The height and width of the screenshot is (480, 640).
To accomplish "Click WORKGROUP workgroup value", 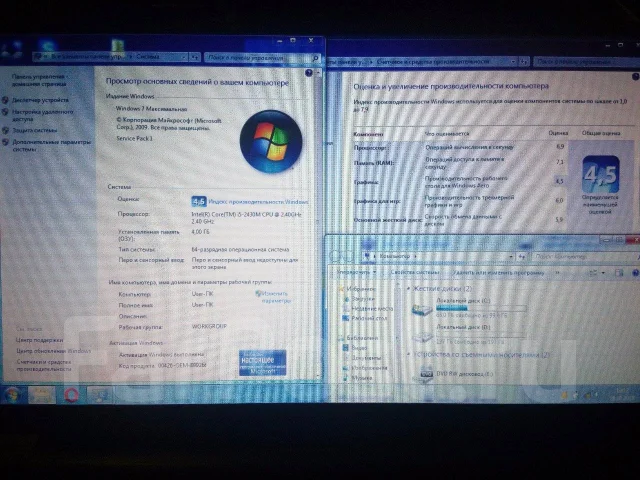I will click(x=209, y=327).
